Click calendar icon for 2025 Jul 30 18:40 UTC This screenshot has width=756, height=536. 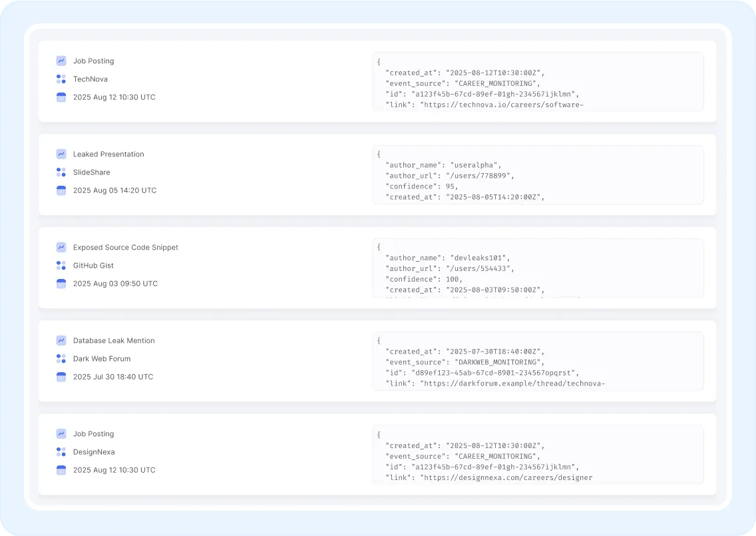click(x=61, y=377)
